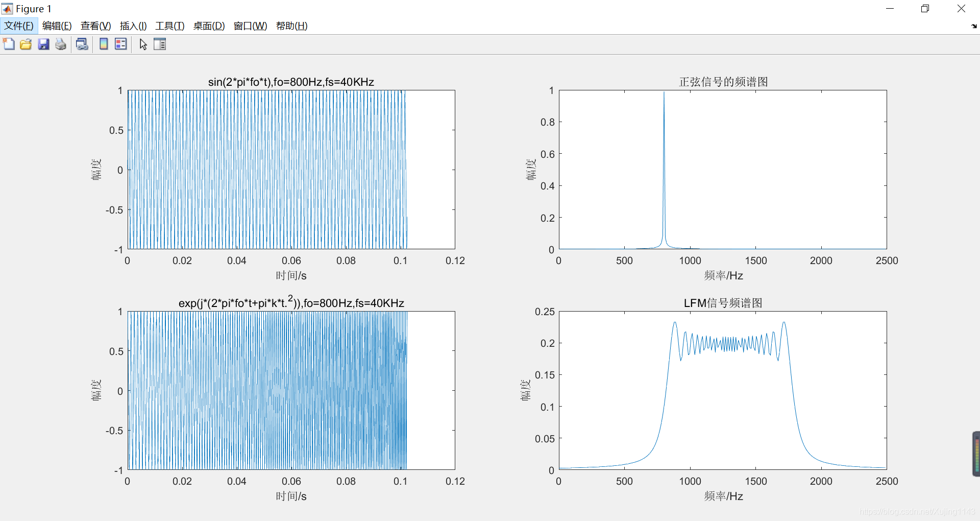Open the 文件(F) menu

point(19,26)
